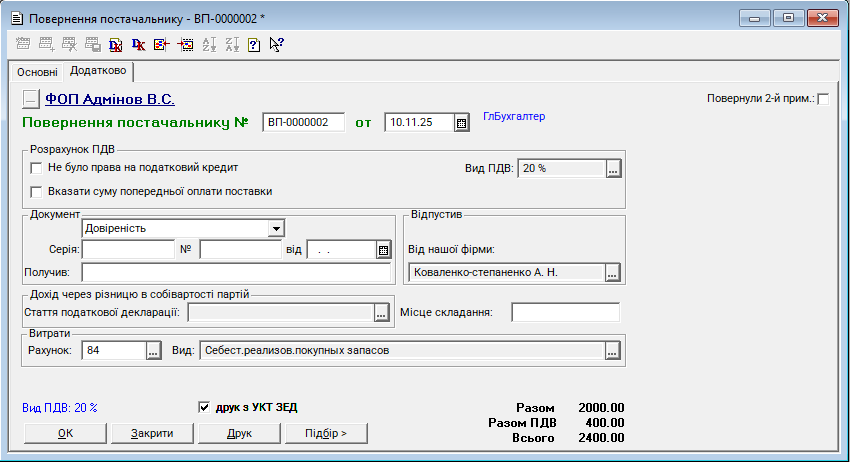Click the Закрити button

pos(152,433)
